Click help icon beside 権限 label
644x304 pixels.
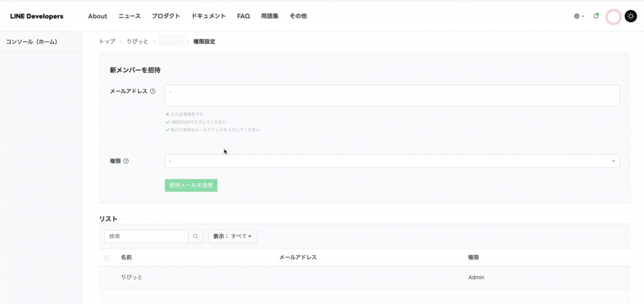coord(126,161)
